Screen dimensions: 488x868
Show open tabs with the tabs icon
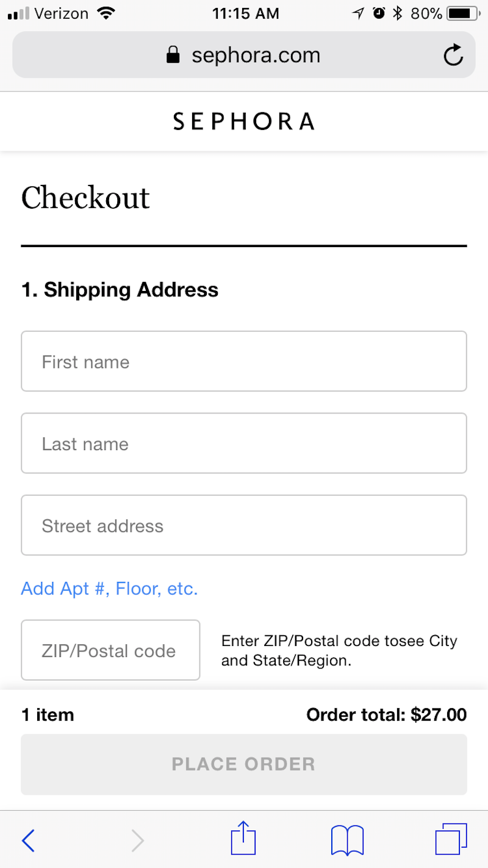tap(451, 839)
